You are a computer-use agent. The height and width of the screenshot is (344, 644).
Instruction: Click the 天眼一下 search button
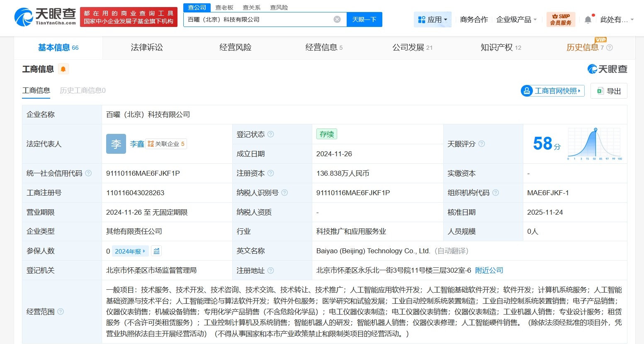[x=364, y=19]
